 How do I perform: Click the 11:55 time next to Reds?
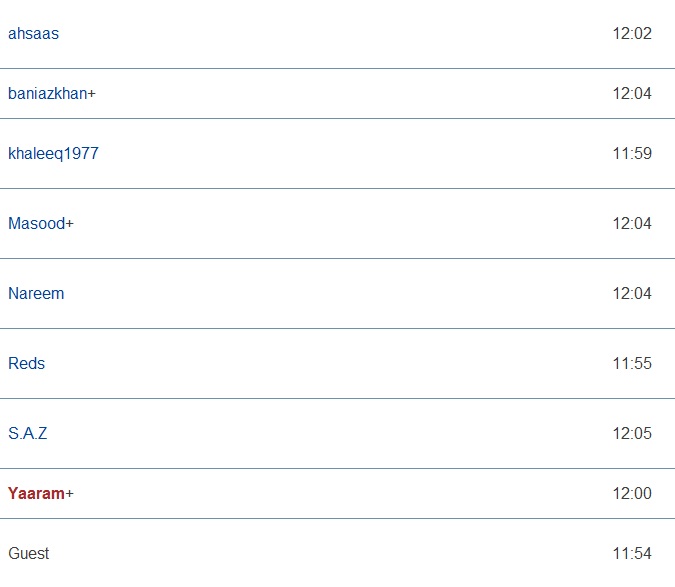632,364
